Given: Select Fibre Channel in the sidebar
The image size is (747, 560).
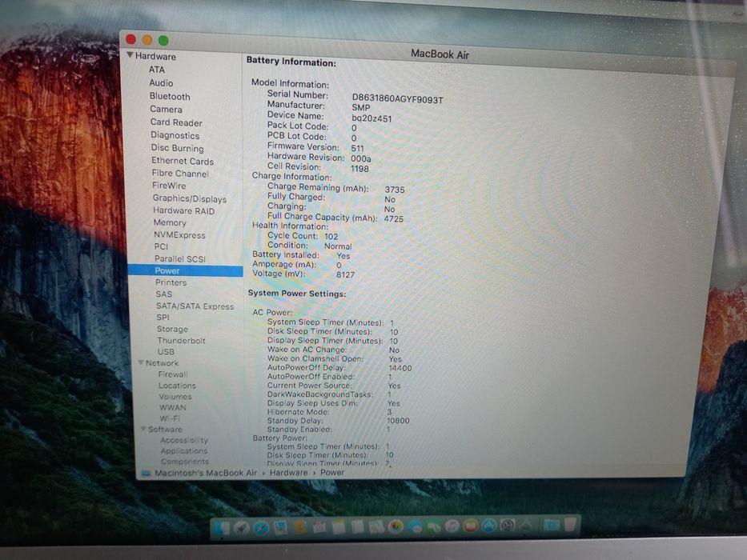Looking at the screenshot, I should [x=180, y=174].
